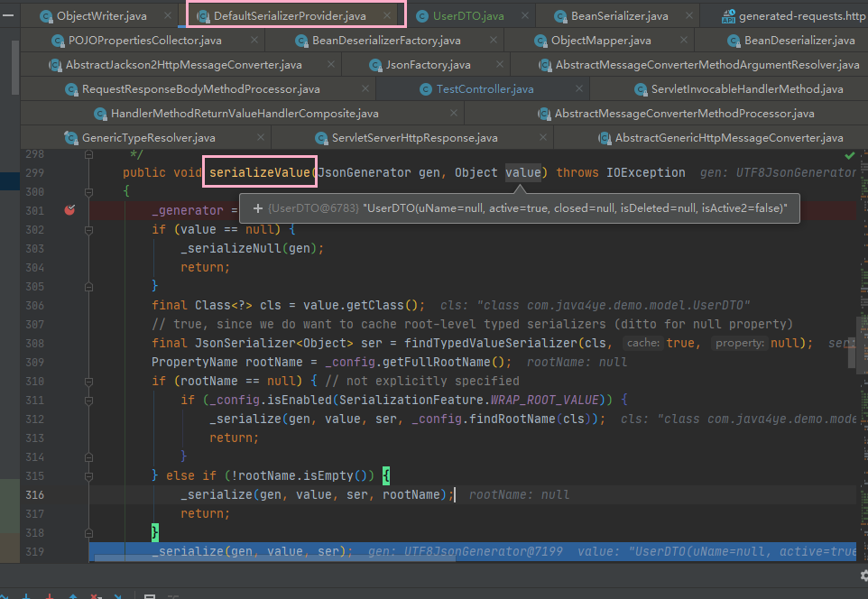868x599 pixels.
Task: Click fold end marker at line 314
Action: click(x=88, y=457)
